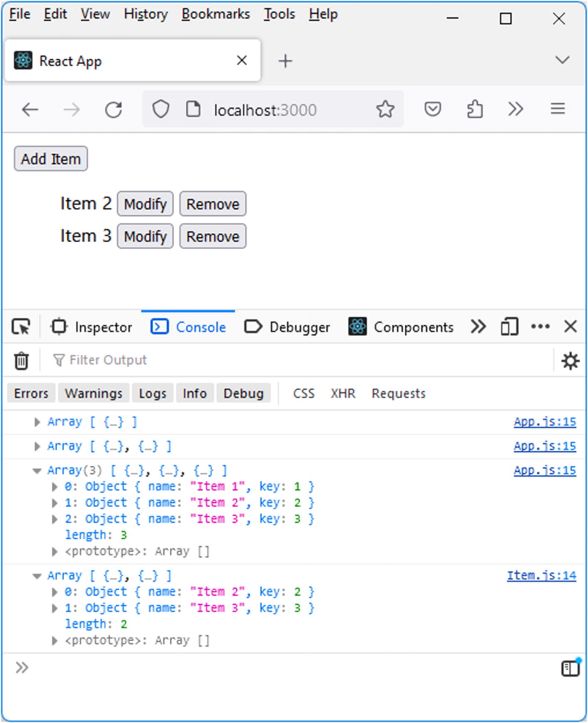Viewport: 588px width, 723px height.
Task: Click the element picker icon in DevTools
Action: (x=21, y=327)
